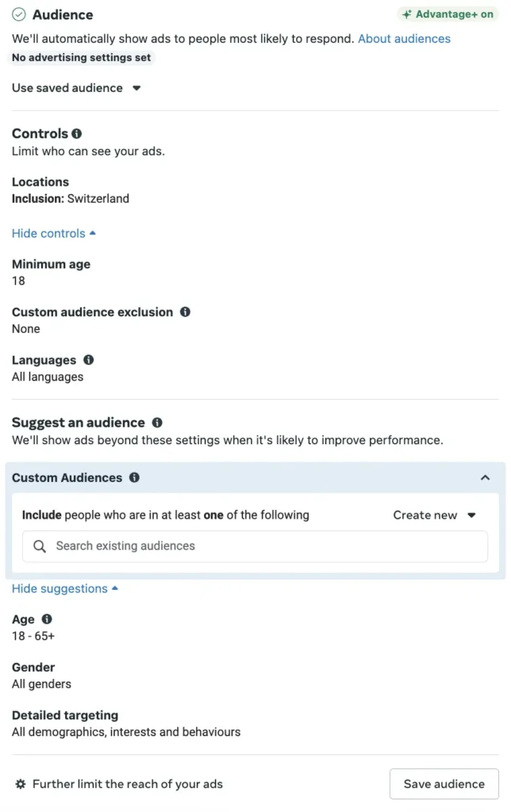511x812 pixels.
Task: Click the info icon next to Controls
Action: (77, 133)
